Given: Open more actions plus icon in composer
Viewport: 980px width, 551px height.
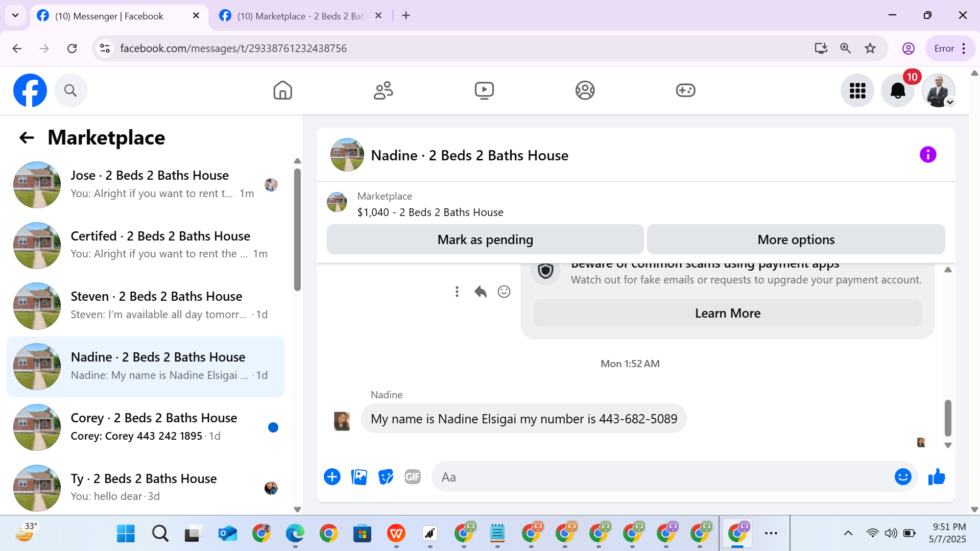Looking at the screenshot, I should (x=332, y=477).
